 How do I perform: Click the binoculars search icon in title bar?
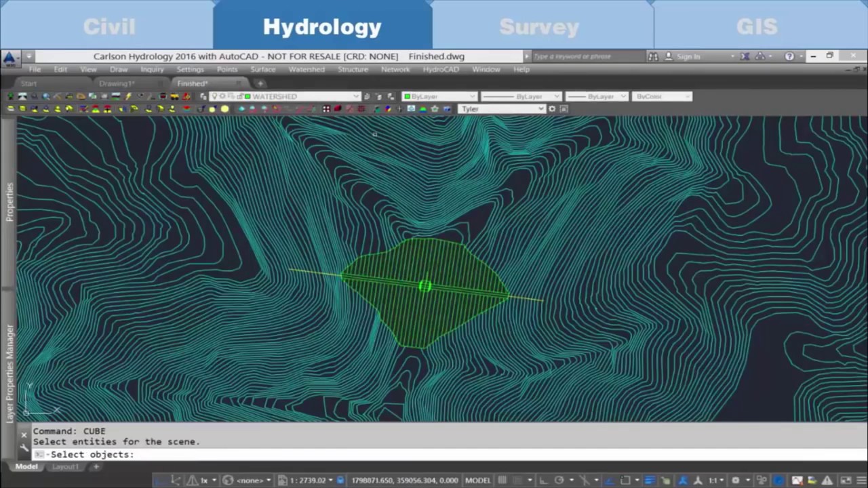click(x=653, y=56)
